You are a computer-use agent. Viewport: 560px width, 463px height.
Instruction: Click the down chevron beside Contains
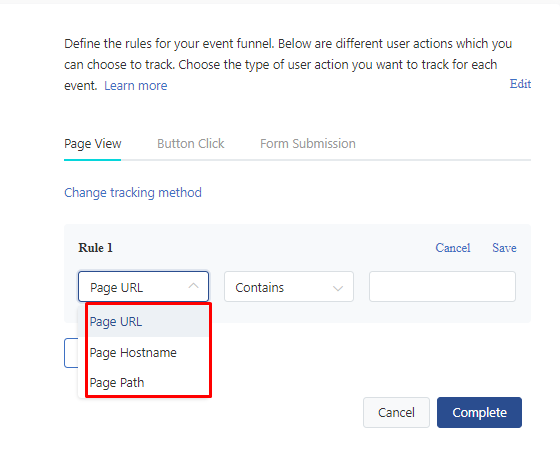pyautogui.click(x=338, y=288)
